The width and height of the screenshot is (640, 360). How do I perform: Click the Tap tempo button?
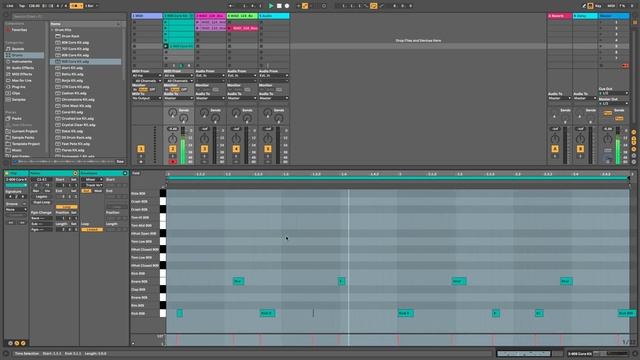tap(22, 6)
